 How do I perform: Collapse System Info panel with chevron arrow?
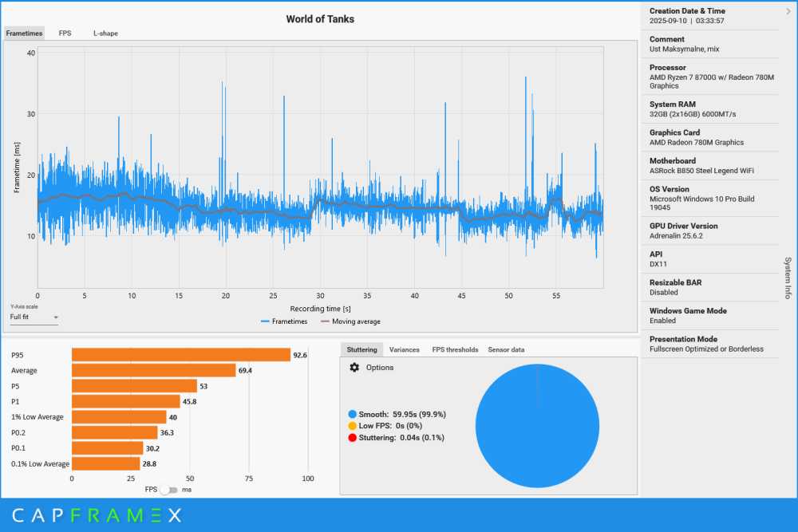(x=788, y=11)
